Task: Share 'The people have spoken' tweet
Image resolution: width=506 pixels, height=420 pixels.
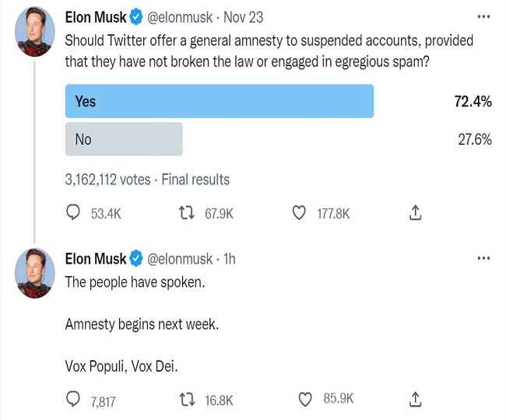Action: point(415,400)
